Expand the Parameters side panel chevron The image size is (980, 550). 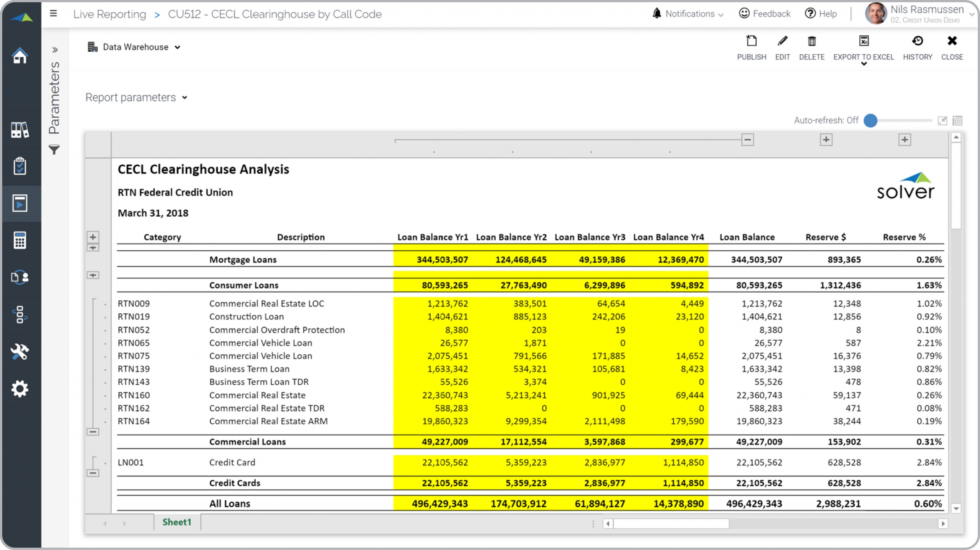click(x=55, y=50)
